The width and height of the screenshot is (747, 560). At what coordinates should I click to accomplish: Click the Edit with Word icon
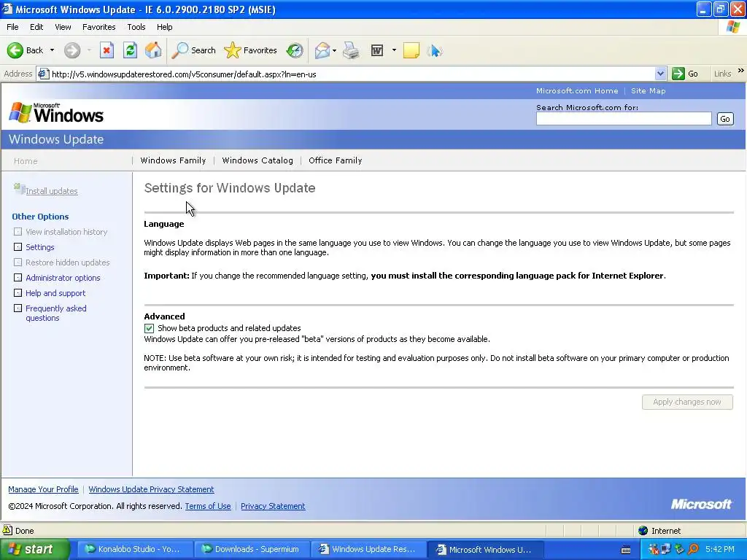tap(377, 50)
